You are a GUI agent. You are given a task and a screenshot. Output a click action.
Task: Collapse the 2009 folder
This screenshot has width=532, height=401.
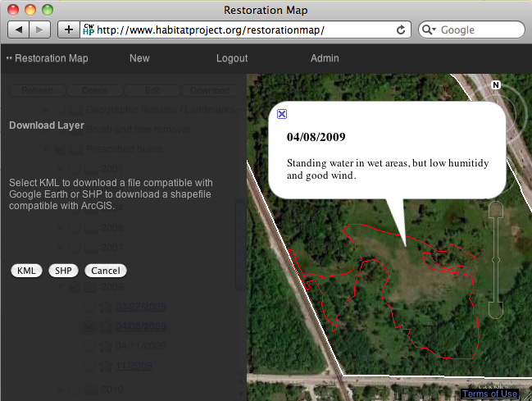[61, 287]
